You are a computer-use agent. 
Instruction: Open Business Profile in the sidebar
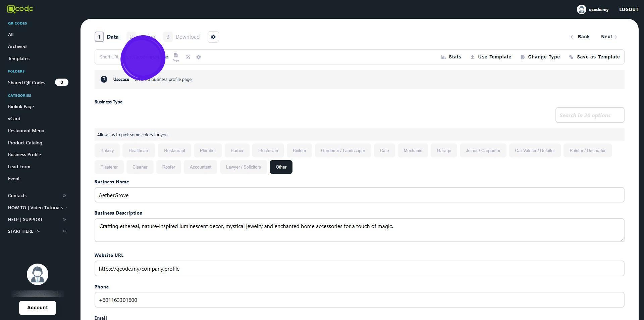click(x=24, y=154)
